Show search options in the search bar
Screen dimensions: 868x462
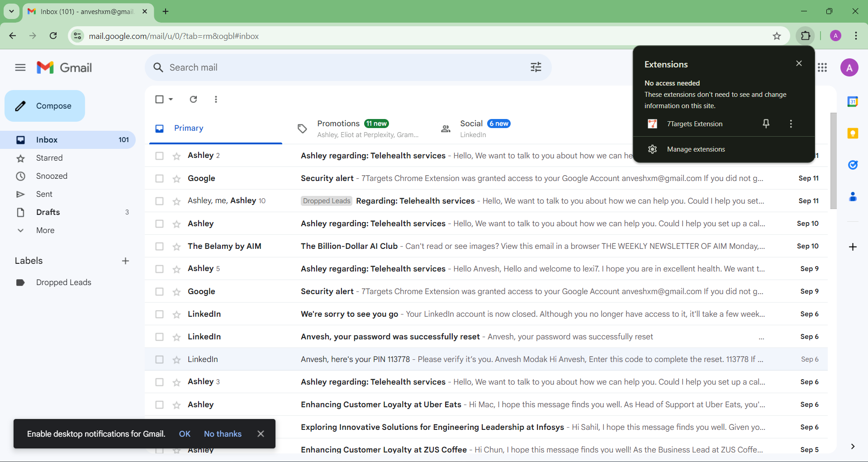pos(536,67)
